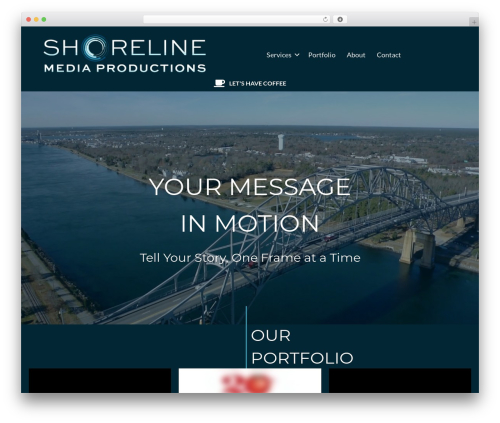
Task: Open the black portfolio thumbnail below the Contact link
Action: point(400,380)
